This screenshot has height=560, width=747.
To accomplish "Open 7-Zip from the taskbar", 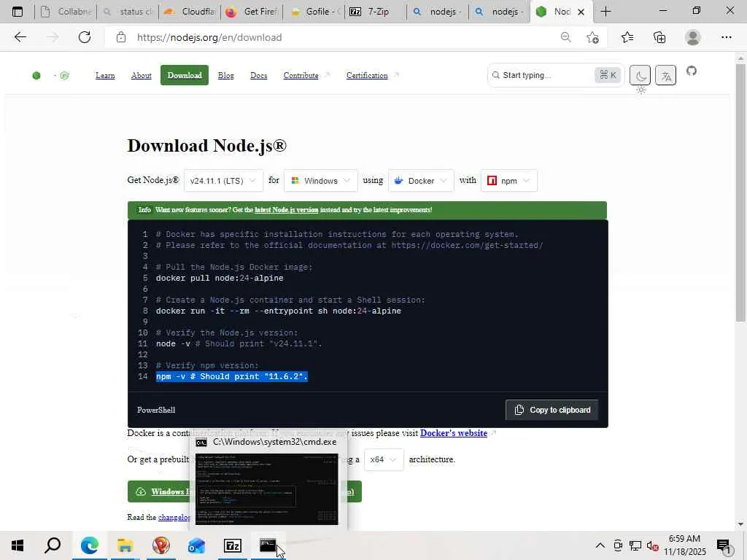I will pos(233,545).
